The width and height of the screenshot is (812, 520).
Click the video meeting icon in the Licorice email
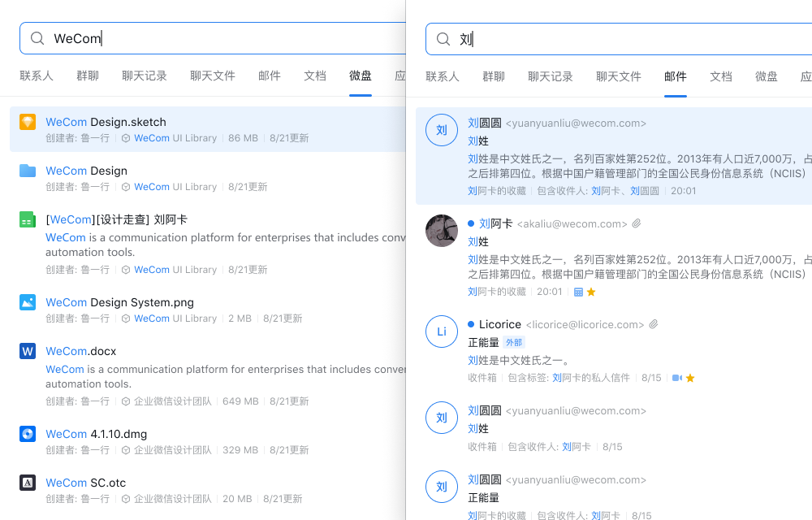point(677,378)
